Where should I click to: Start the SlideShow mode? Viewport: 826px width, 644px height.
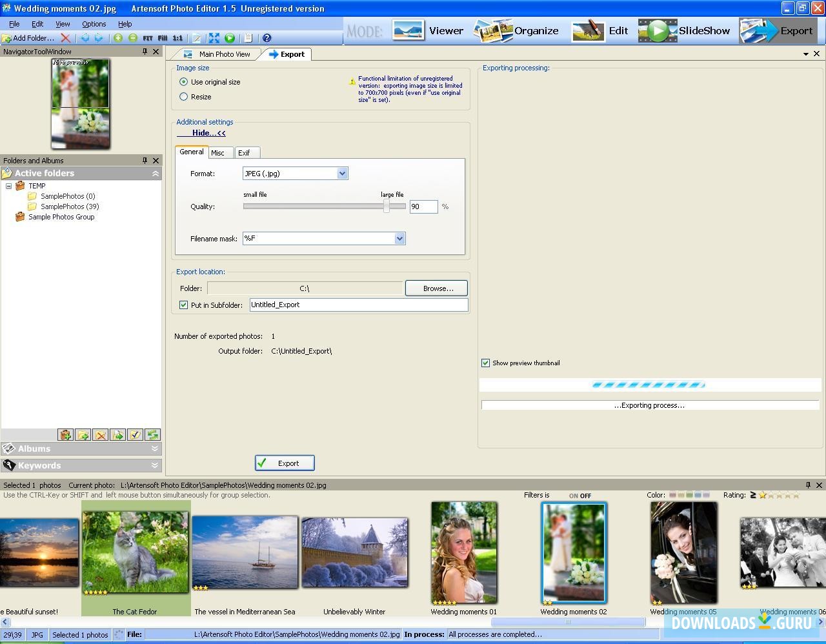coord(657,30)
